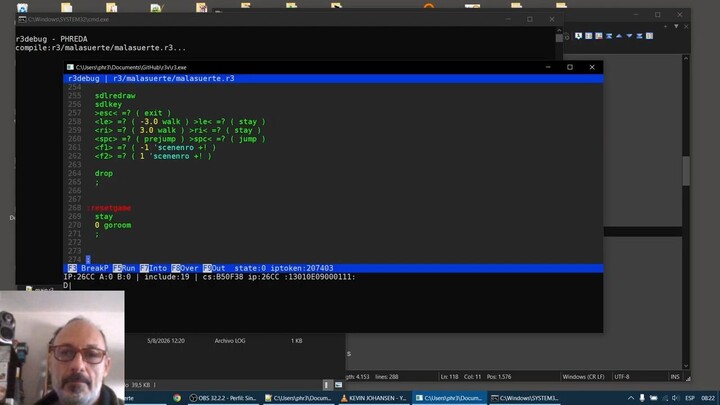Click 'scenenro on line 261
Image resolution: width=720 pixels, height=405 pixels.
click(x=171, y=147)
